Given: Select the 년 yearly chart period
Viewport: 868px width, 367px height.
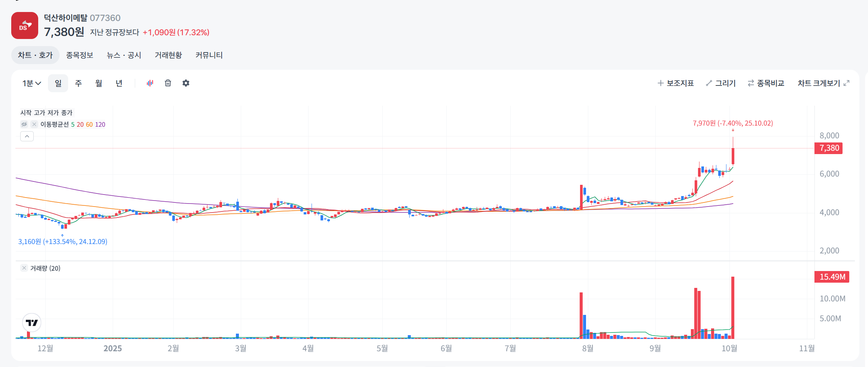Looking at the screenshot, I should point(119,83).
